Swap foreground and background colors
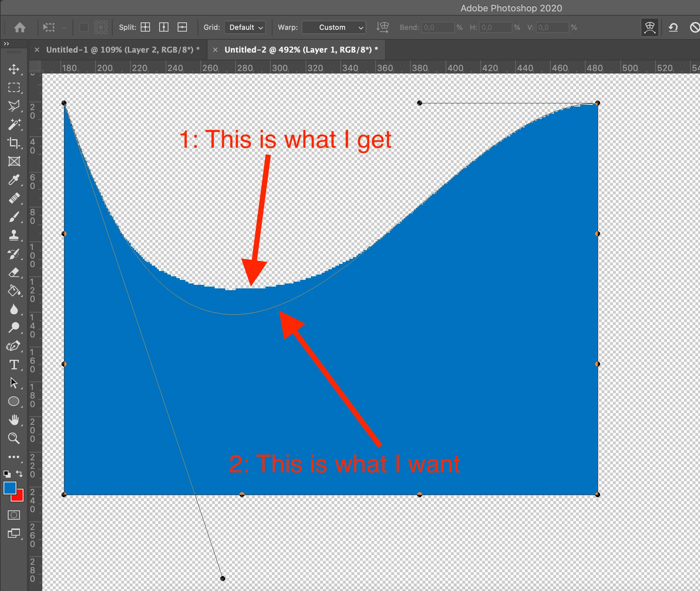Viewport: 700px width, 591px height. pyautogui.click(x=20, y=473)
